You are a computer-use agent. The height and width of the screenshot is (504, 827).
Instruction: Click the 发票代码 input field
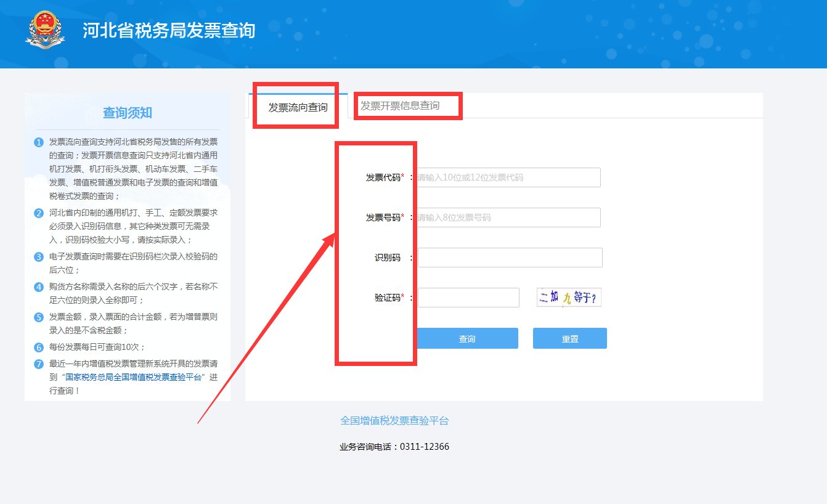click(x=508, y=177)
